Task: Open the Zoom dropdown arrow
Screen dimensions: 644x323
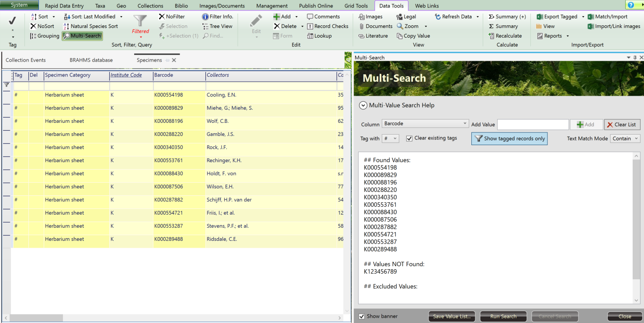Action: point(426,26)
